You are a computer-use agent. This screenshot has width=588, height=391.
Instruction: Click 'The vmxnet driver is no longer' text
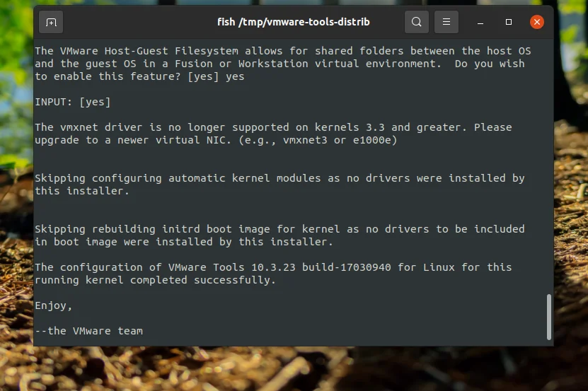130,127
